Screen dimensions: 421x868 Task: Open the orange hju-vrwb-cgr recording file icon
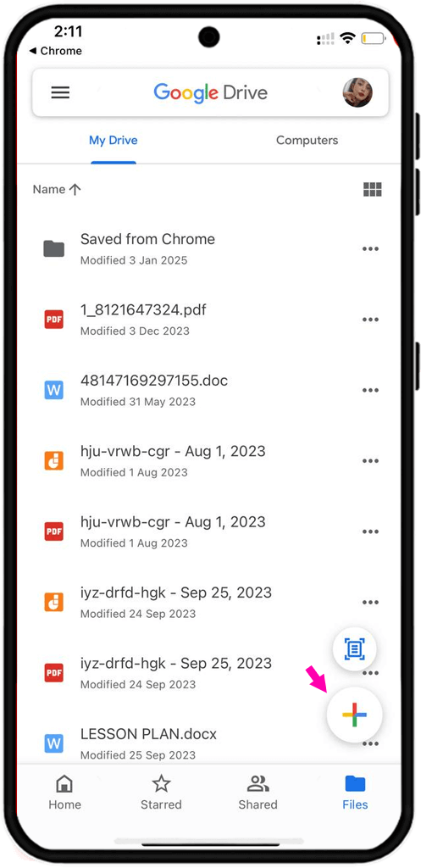(x=53, y=460)
